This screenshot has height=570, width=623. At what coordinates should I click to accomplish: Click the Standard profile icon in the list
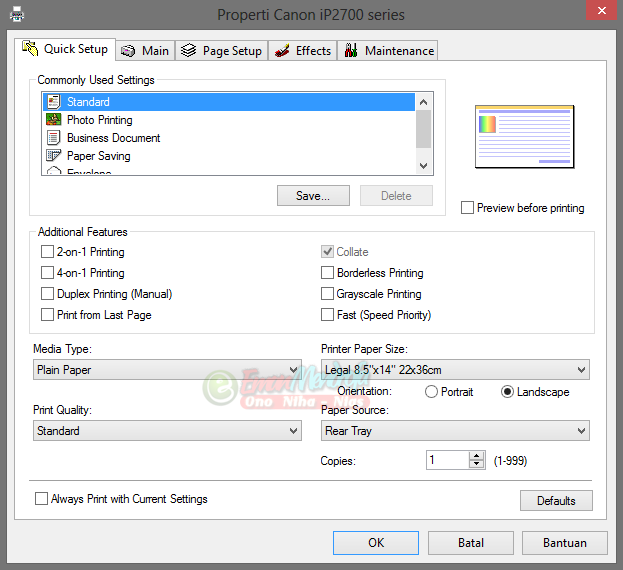54,102
